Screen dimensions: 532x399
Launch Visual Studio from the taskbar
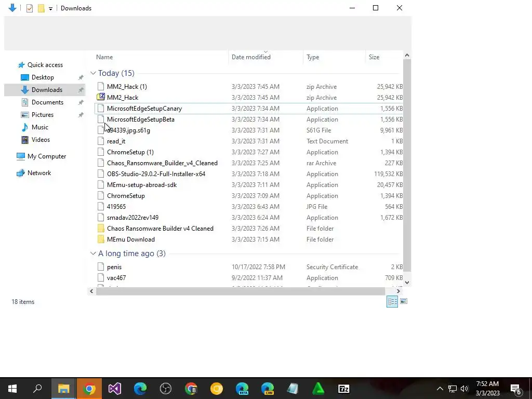click(x=115, y=389)
